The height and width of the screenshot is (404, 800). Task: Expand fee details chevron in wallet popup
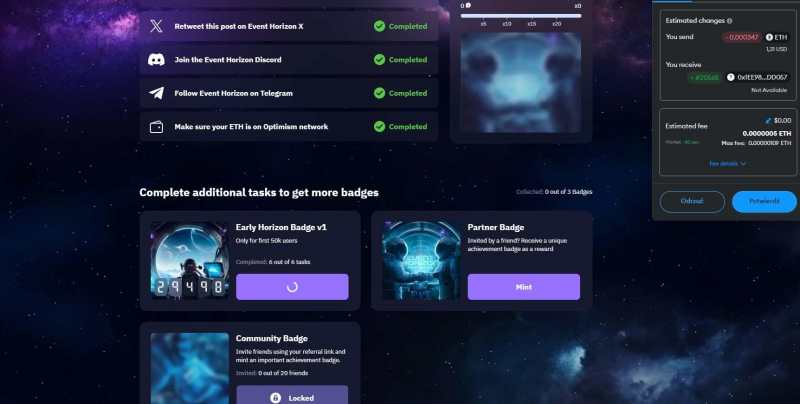point(743,164)
